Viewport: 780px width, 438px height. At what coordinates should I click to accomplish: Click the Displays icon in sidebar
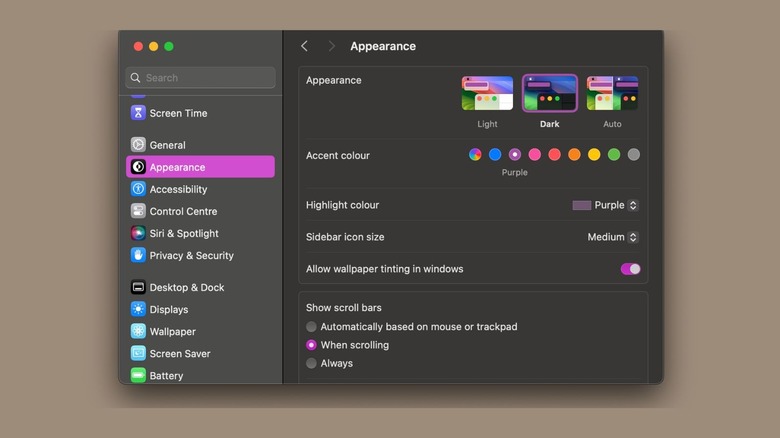click(x=138, y=309)
